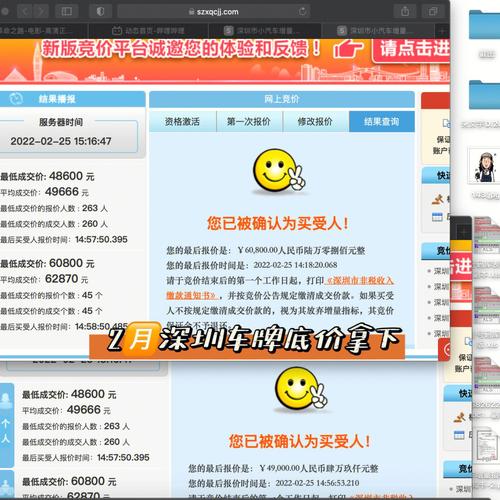Screen dimensions: 500x500
Task: Click the upper 您已被确认为买受人！ heading
Action: (278, 223)
